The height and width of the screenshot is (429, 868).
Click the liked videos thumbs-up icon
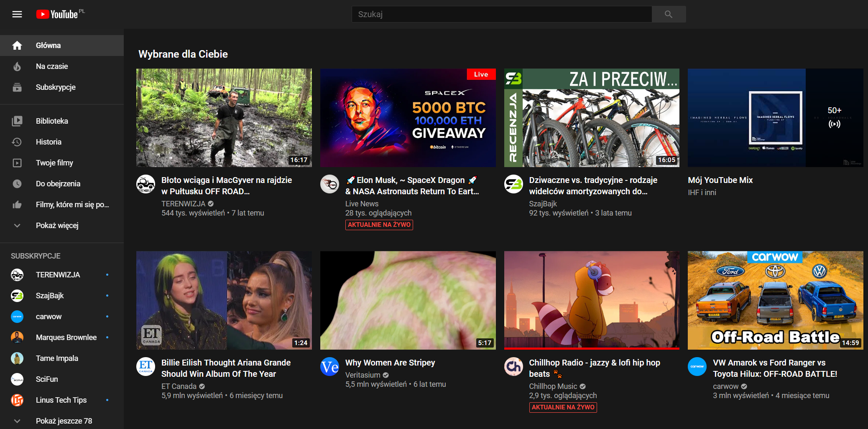tap(17, 205)
